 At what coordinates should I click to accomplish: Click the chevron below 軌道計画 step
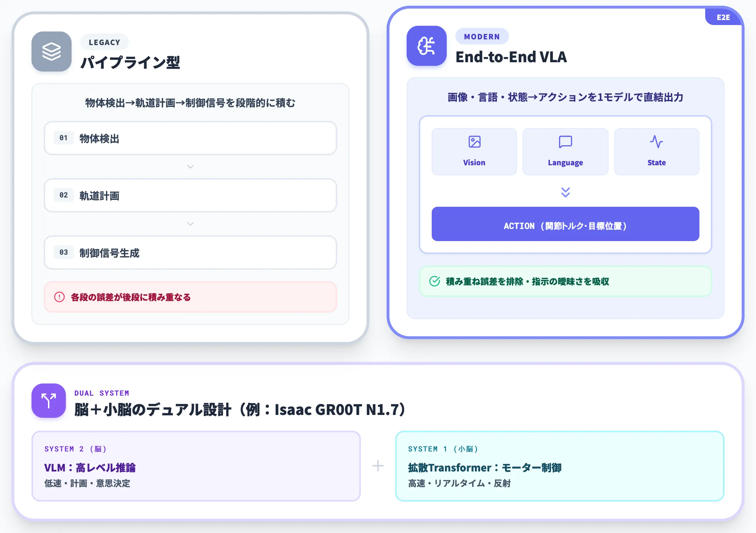point(190,224)
